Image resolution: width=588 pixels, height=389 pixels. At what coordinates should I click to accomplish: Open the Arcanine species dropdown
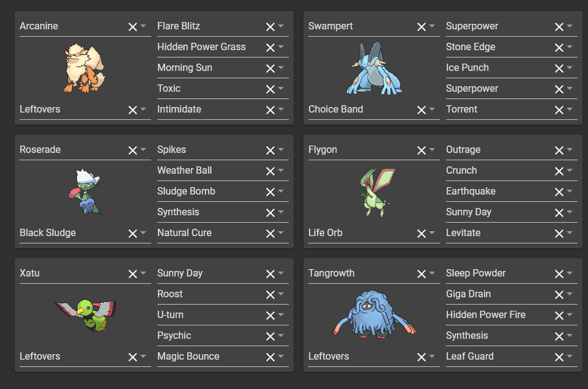pos(143,26)
